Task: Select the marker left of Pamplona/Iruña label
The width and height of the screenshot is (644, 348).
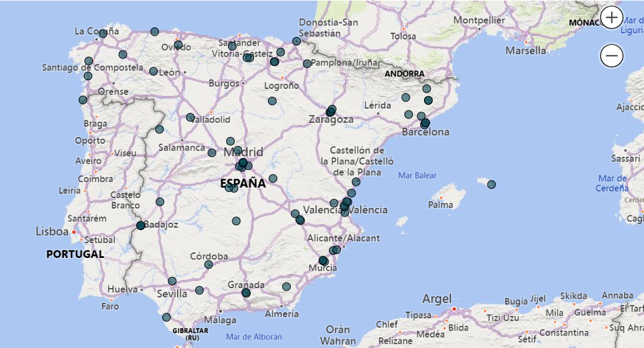Action: pos(308,64)
